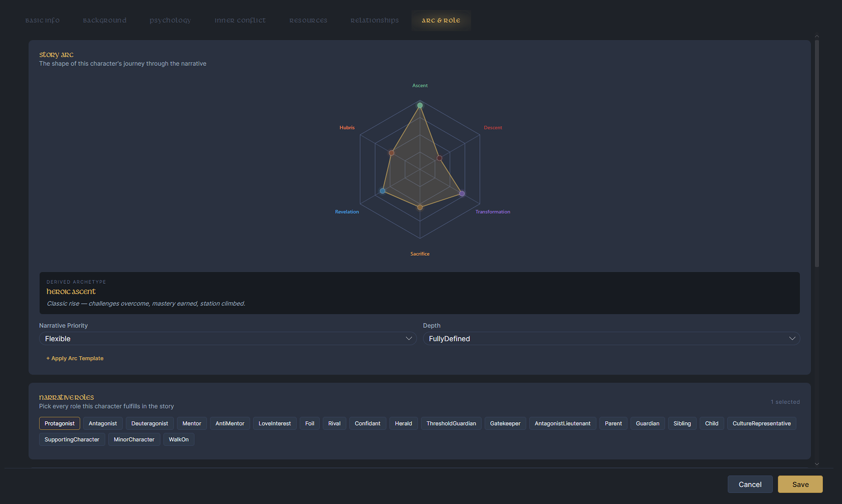Click the Revelation axis label
Viewport: 842px width, 504px height.
click(347, 212)
